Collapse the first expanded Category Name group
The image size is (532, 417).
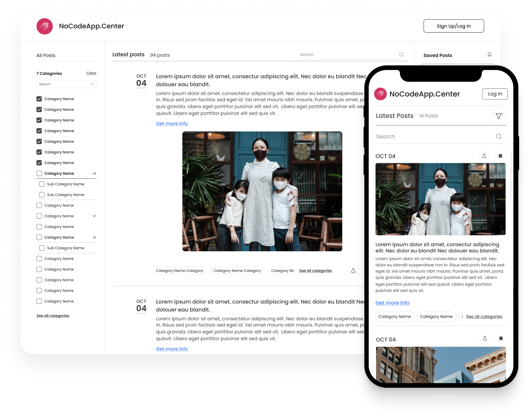[x=94, y=173]
